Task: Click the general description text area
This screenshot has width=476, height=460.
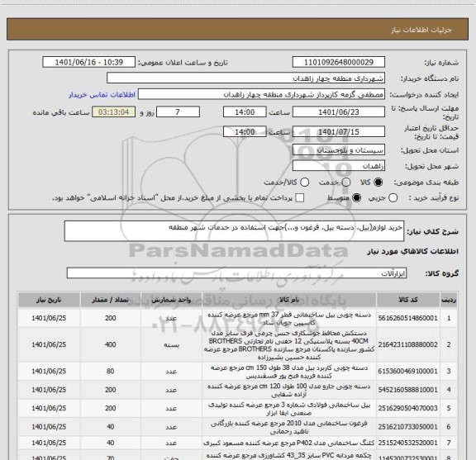Action: pos(234,231)
